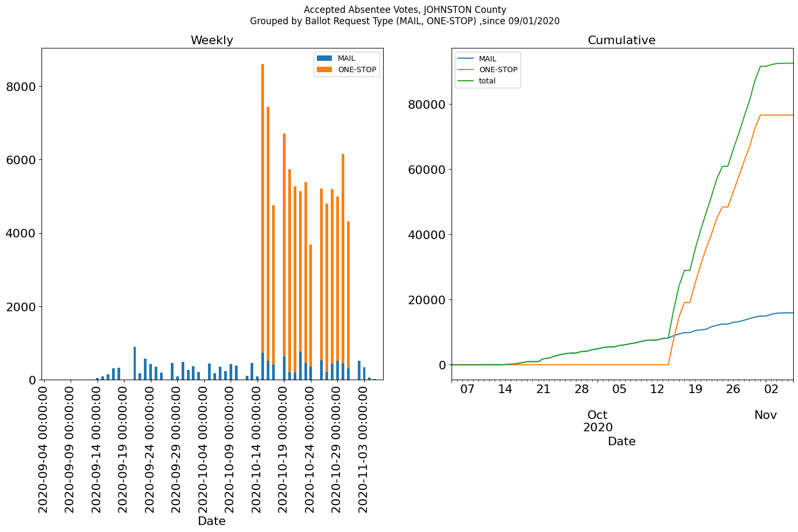This screenshot has height=532, width=798.
Task: Click the 60000 tick on the Cumulative y-axis
Action: coord(428,169)
